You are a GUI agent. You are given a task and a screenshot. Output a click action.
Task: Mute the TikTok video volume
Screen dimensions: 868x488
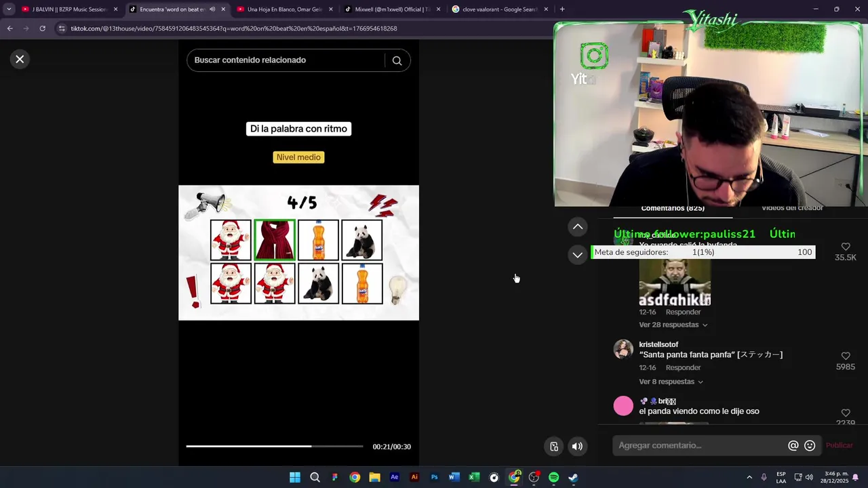click(x=577, y=446)
